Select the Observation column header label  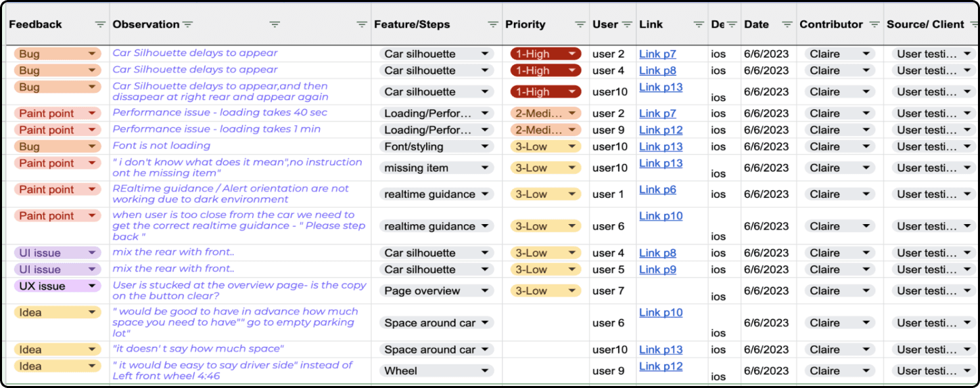146,24
